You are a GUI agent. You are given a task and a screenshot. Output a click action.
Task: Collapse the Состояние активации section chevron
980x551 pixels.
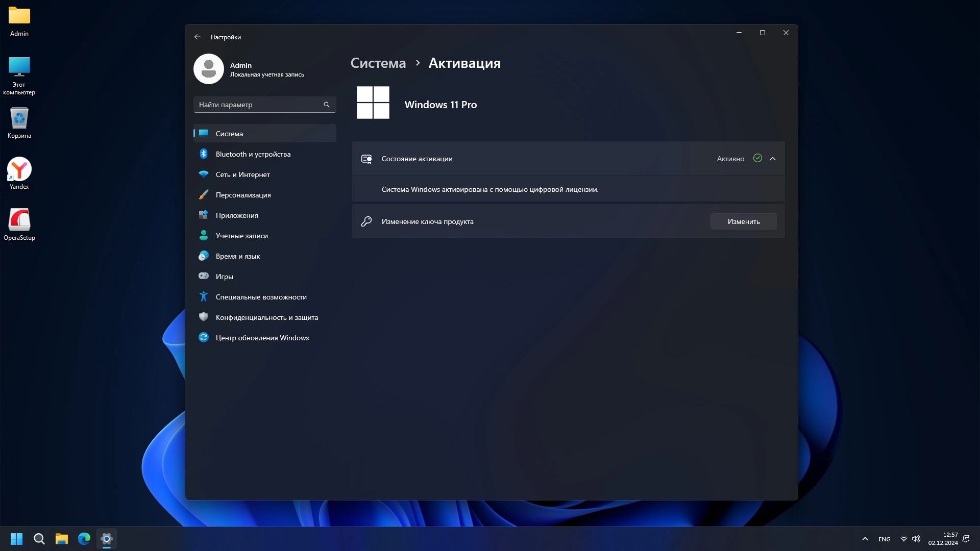pyautogui.click(x=773, y=159)
